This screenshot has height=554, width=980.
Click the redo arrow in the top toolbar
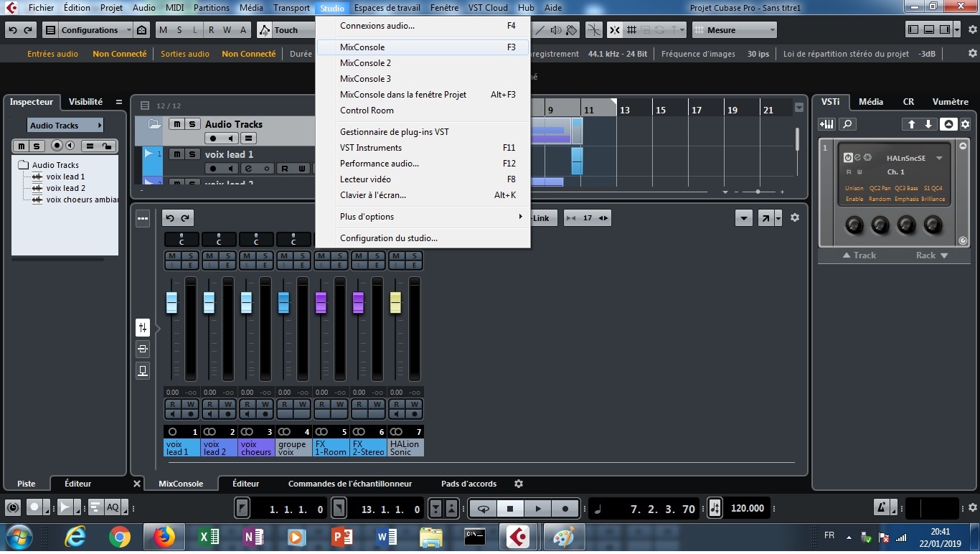coord(28,30)
